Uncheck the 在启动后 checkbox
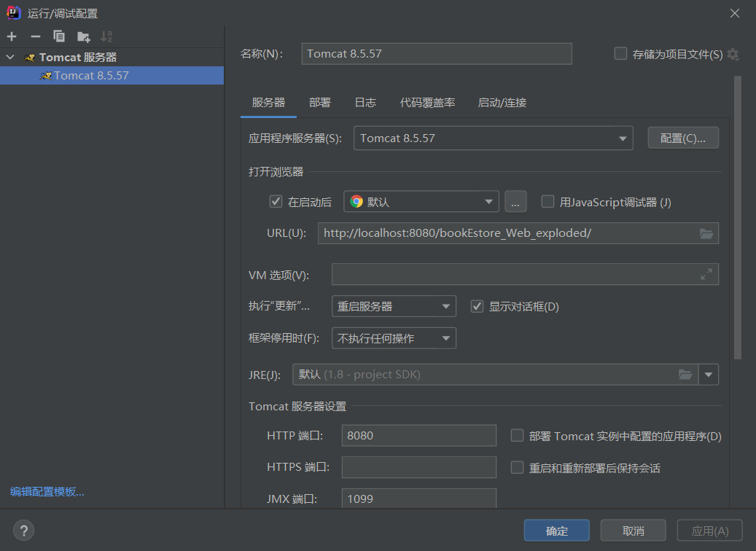The image size is (756, 551). (276, 201)
